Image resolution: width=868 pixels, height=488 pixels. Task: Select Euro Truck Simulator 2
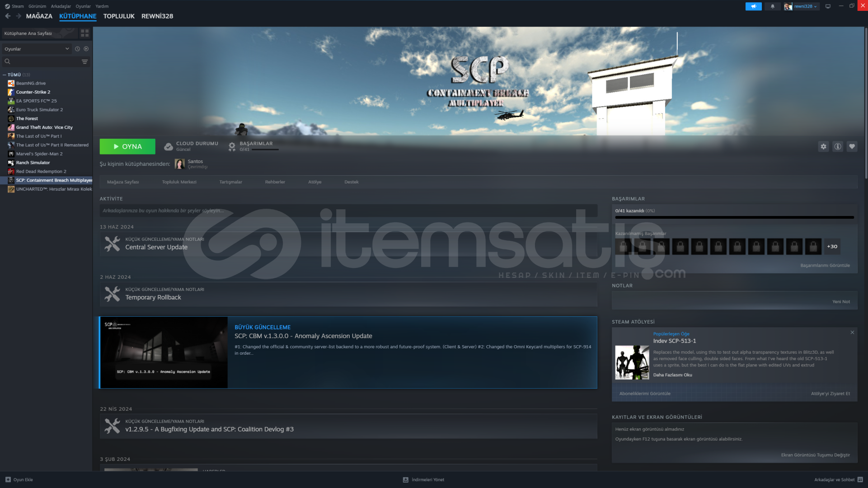click(x=39, y=110)
